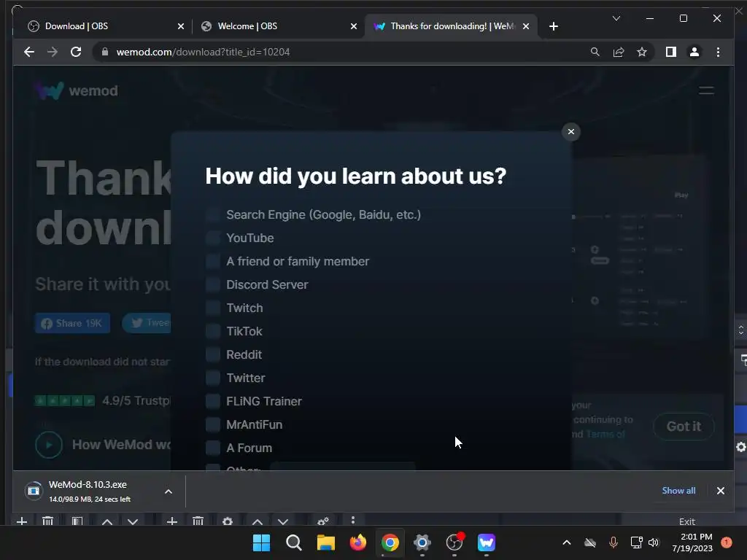The height and width of the screenshot is (560, 747).
Task: Open volume control from the system tray
Action: pos(654,542)
